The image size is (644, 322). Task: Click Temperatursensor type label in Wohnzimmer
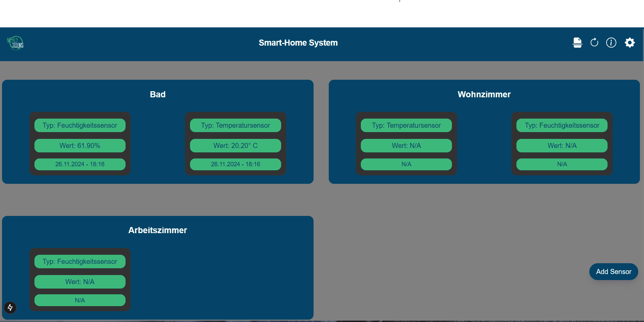point(406,125)
